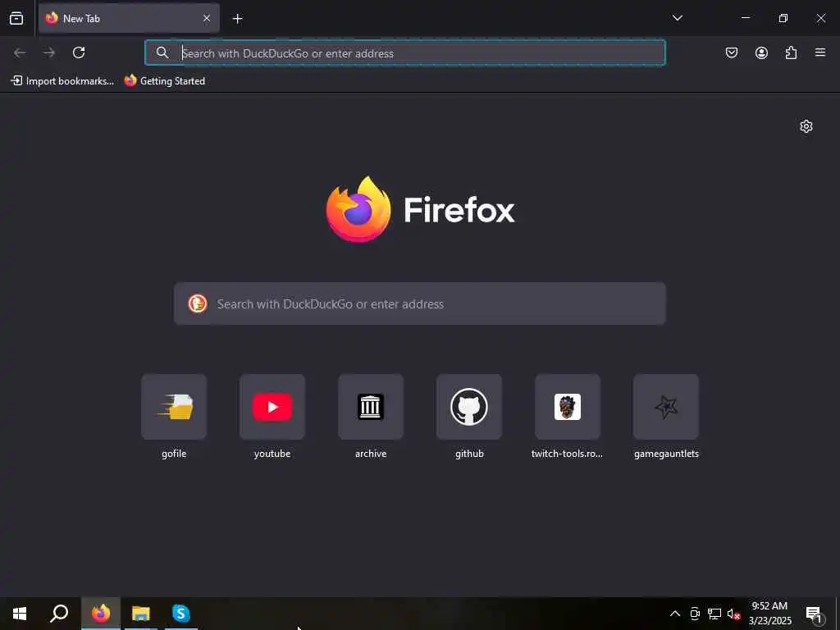Open Getting Started bookmark
The width and height of the screenshot is (840, 630).
(x=165, y=81)
